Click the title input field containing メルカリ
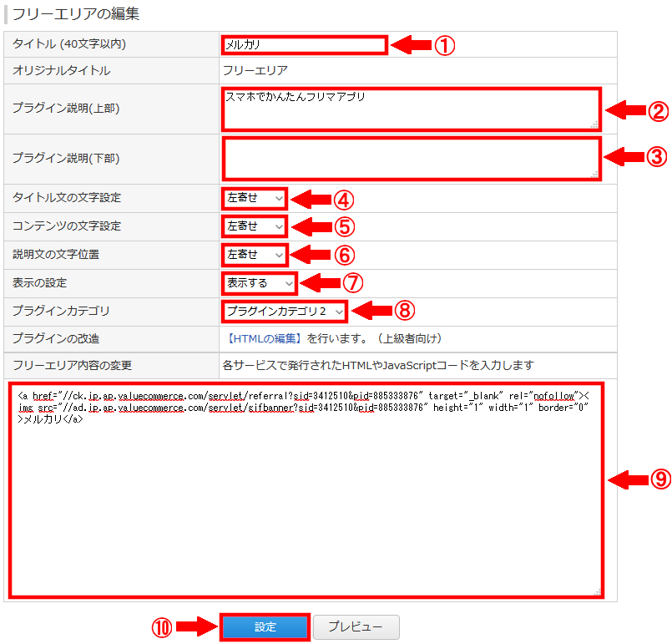This screenshot has width=672, height=644. pos(305,45)
